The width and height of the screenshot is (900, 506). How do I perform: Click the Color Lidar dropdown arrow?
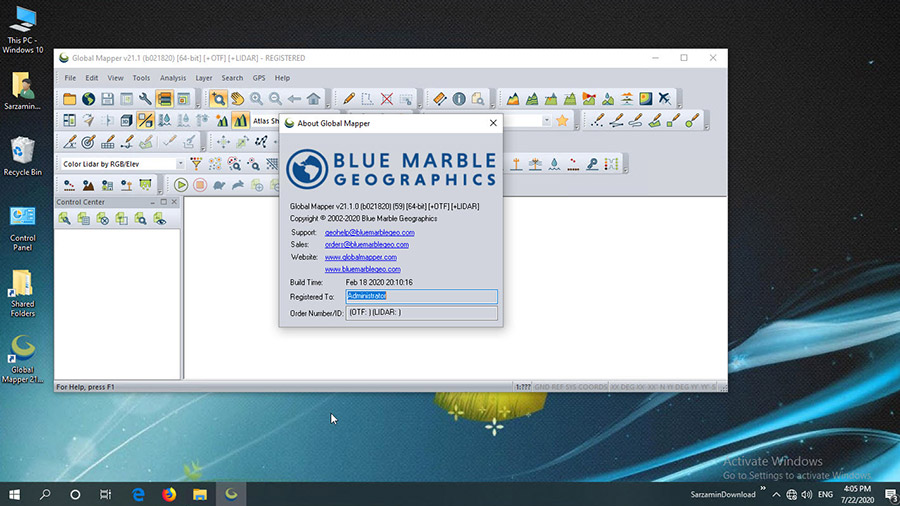(x=180, y=164)
